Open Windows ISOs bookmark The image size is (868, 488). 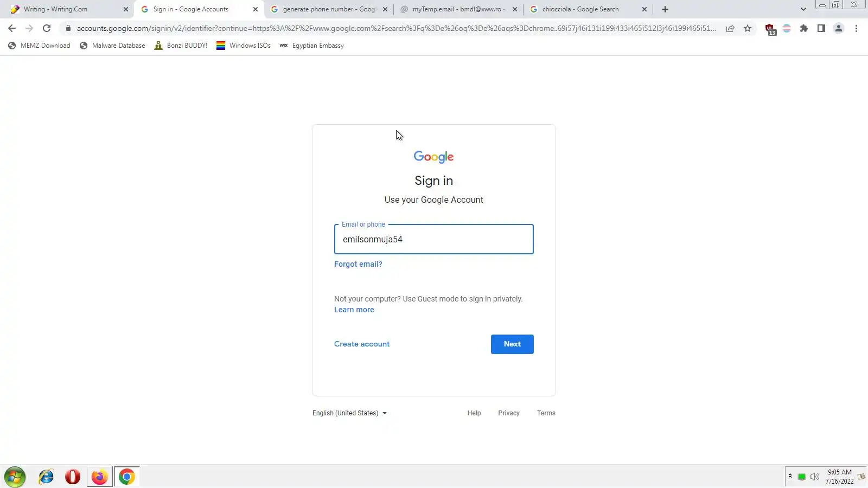point(244,46)
